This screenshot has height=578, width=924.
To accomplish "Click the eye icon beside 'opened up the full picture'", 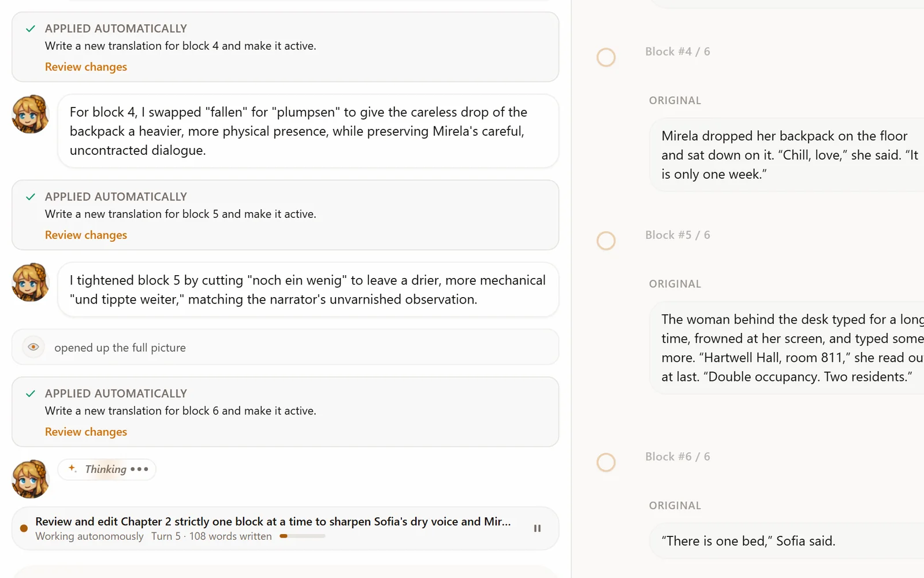I will click(33, 347).
